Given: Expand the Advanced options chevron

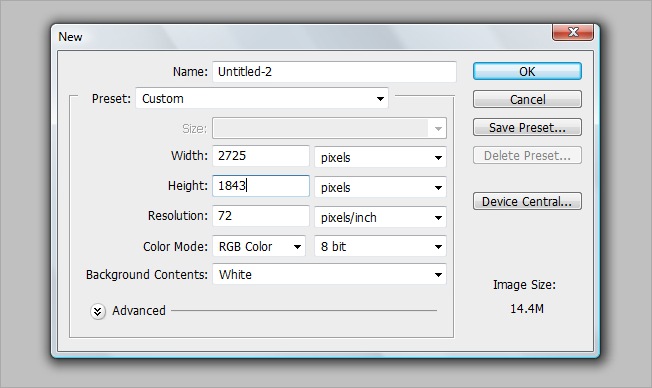Looking at the screenshot, I should [98, 311].
